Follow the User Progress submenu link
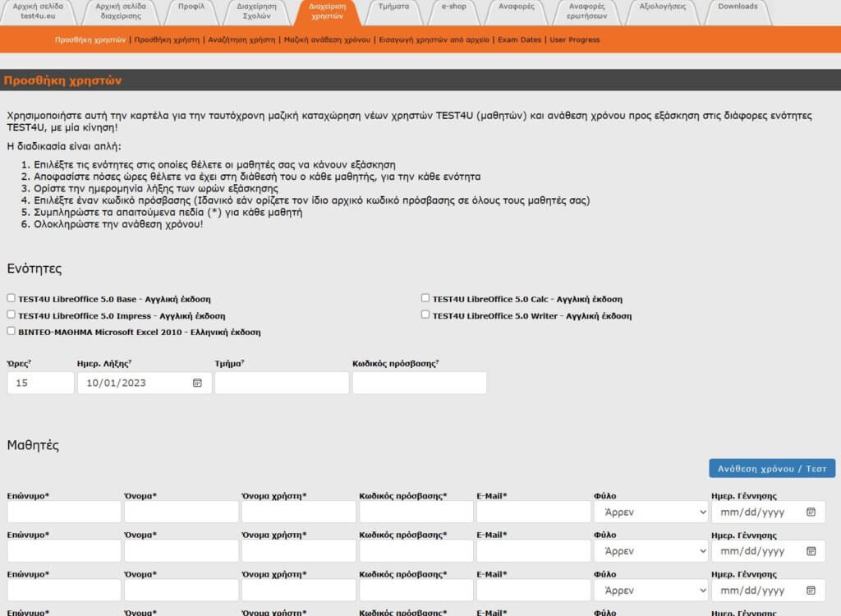 pyautogui.click(x=575, y=39)
